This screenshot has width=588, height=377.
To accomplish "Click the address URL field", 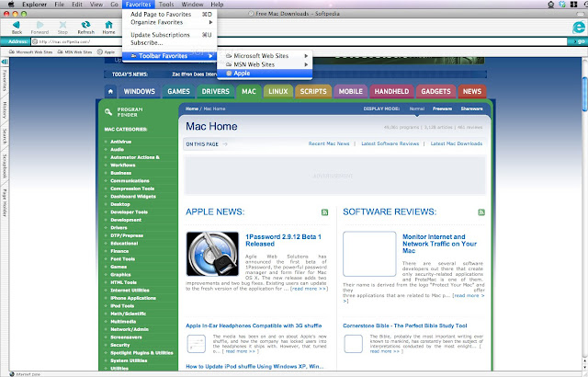I will click(299, 41).
